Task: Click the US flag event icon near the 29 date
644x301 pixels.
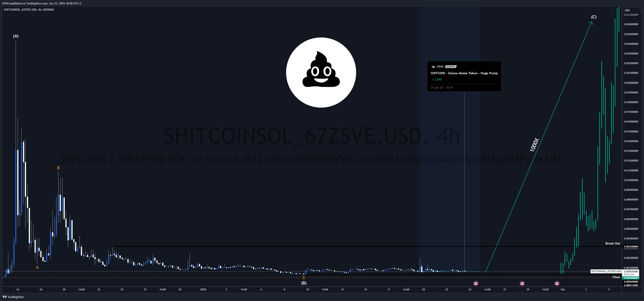Action: (522, 283)
